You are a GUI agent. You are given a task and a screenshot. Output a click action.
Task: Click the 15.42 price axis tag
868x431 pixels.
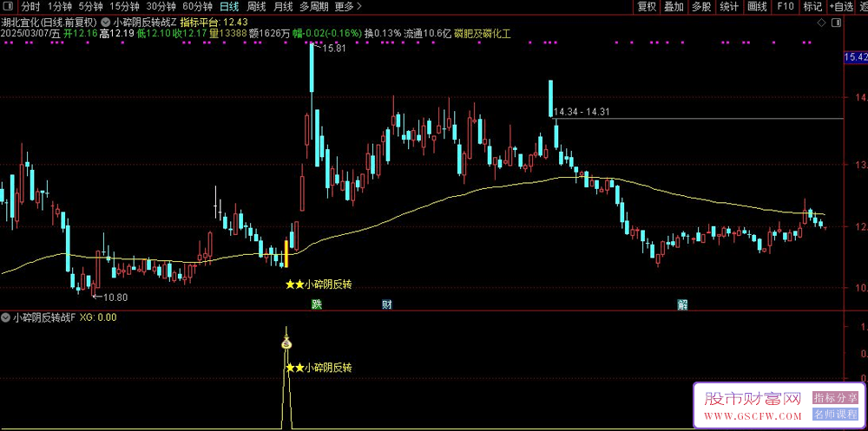tap(855, 57)
